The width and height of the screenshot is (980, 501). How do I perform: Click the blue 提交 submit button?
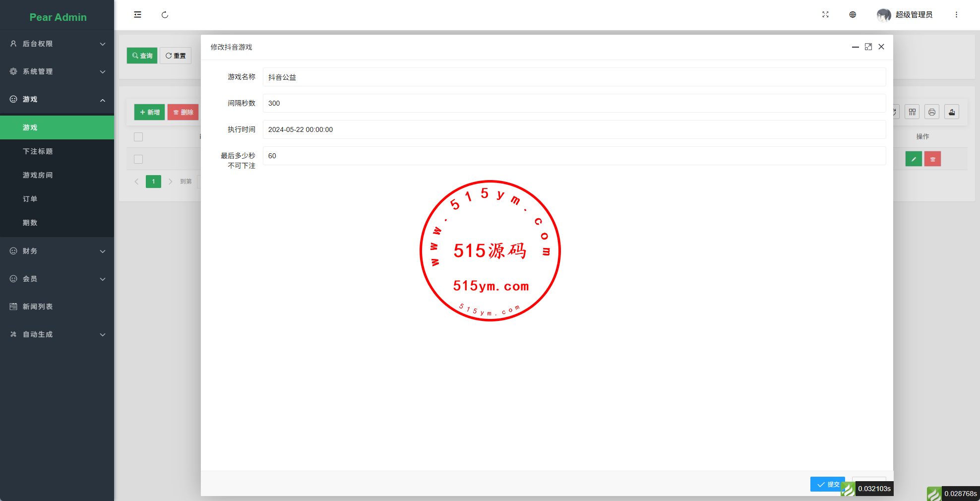pos(827,484)
